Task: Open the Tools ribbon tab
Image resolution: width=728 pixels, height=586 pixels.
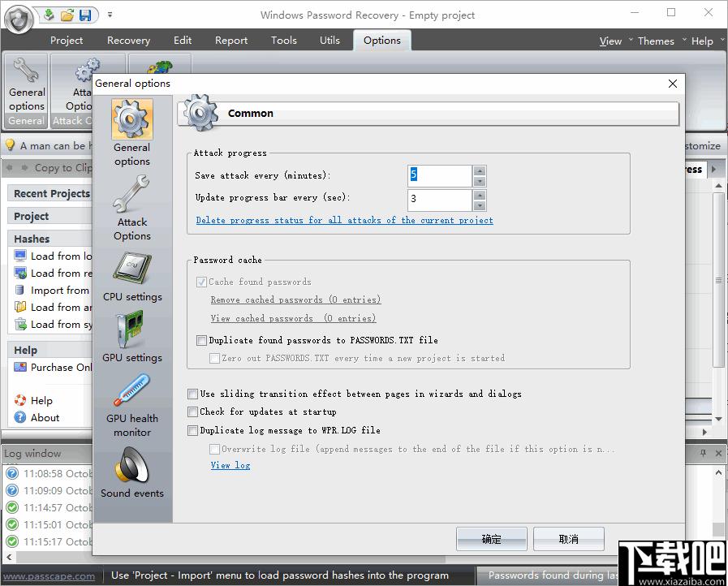Action: click(x=284, y=41)
